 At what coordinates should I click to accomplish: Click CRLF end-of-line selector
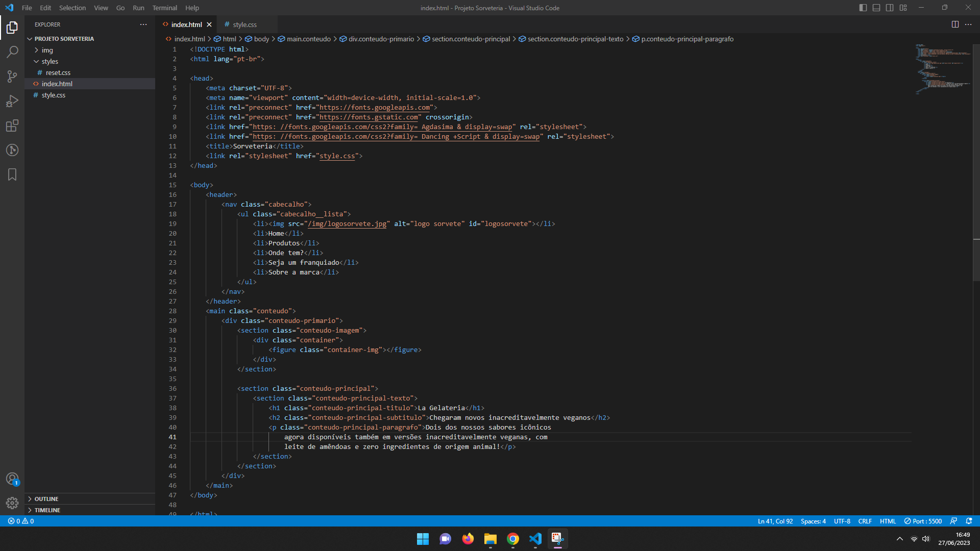coord(865,521)
